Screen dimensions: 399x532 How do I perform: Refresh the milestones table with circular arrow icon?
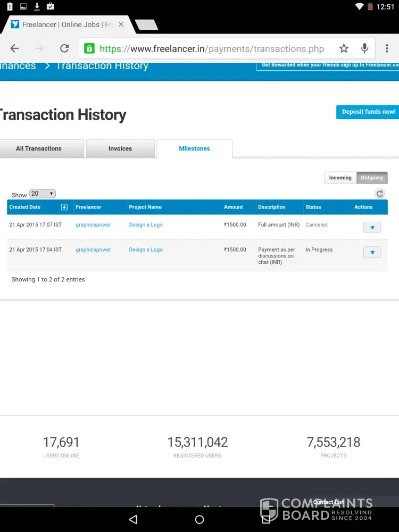(380, 194)
